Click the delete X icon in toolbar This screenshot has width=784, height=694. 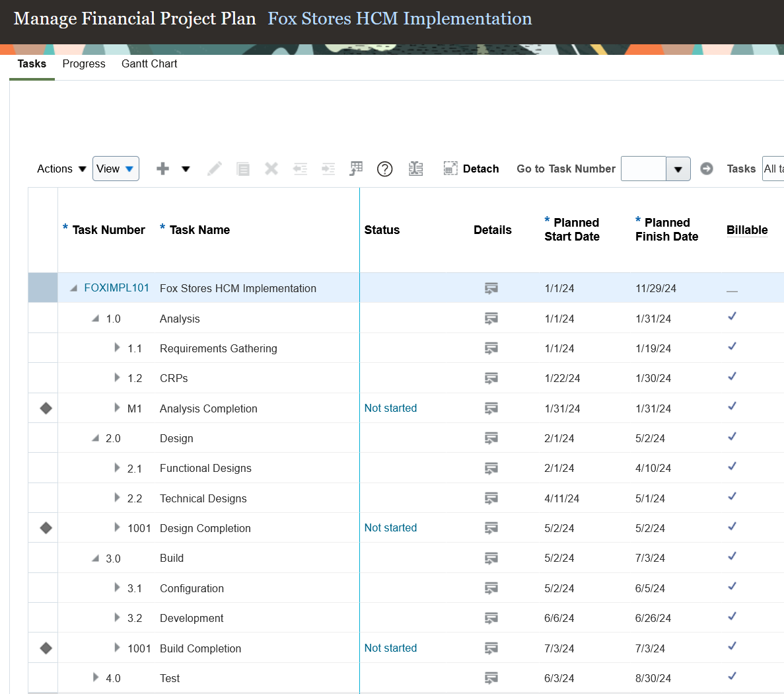[x=271, y=169]
